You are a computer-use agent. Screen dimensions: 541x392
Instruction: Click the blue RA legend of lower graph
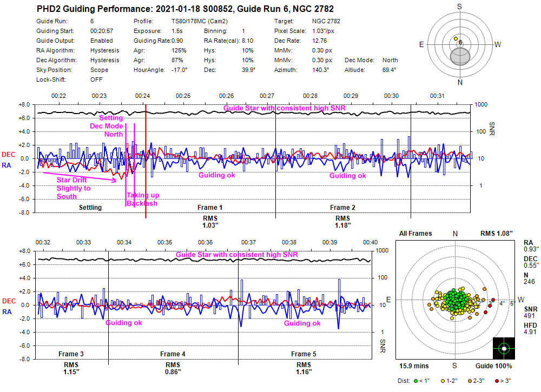tap(7, 312)
